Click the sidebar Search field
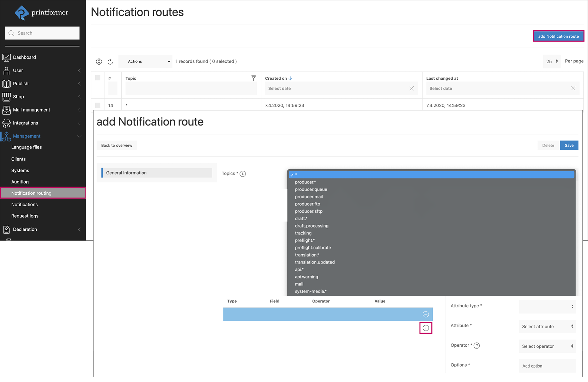Viewport: 588px width, 382px height. tap(42, 33)
